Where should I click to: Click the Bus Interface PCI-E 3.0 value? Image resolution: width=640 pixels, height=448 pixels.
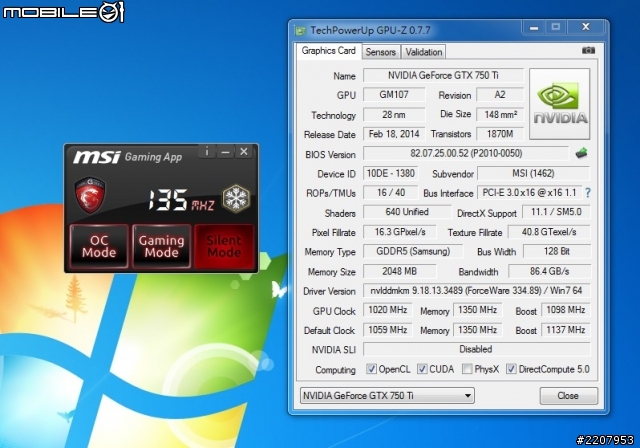529,193
